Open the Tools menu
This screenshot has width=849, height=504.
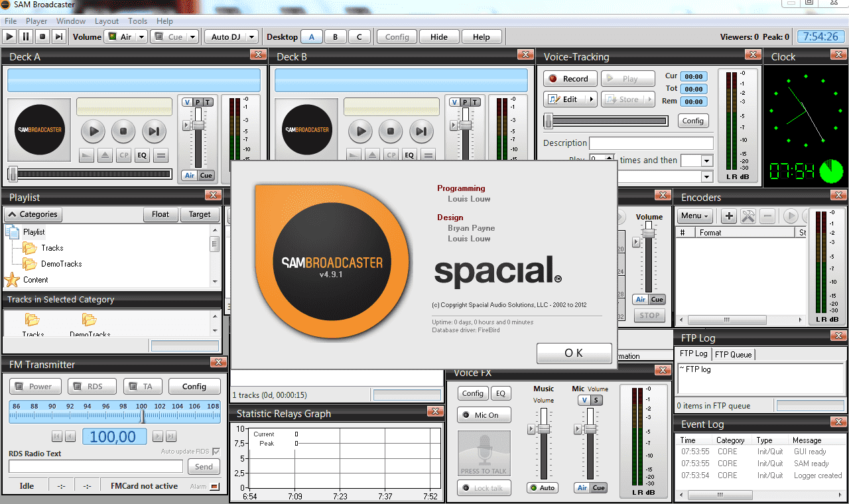coord(138,21)
